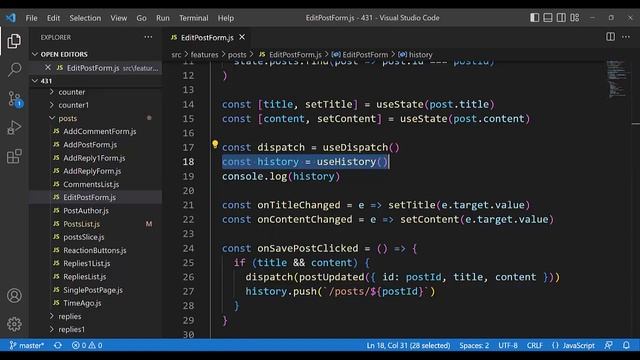Click the features breadcrumb
The width and height of the screenshot is (640, 360).
[x=204, y=55]
